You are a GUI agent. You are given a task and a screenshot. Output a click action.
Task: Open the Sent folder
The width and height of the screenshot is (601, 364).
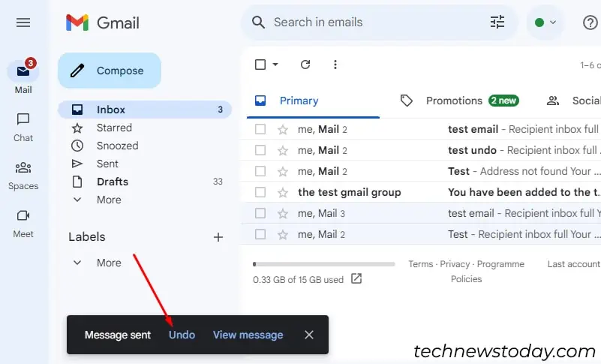click(x=107, y=164)
